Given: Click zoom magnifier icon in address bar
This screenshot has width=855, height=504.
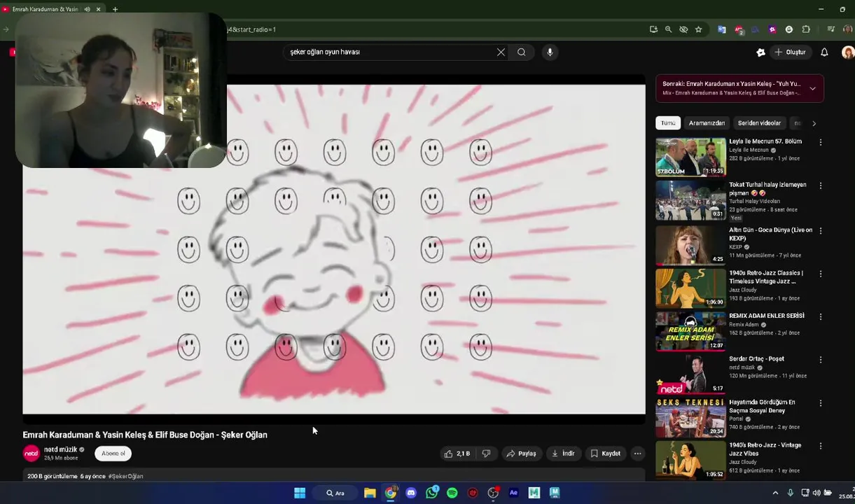Looking at the screenshot, I should tap(668, 29).
